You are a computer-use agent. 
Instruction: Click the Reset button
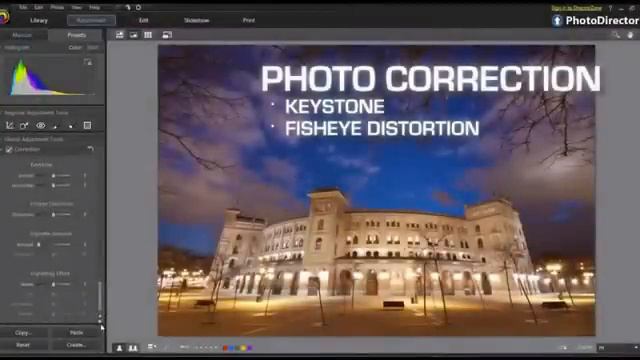[x=23, y=345]
